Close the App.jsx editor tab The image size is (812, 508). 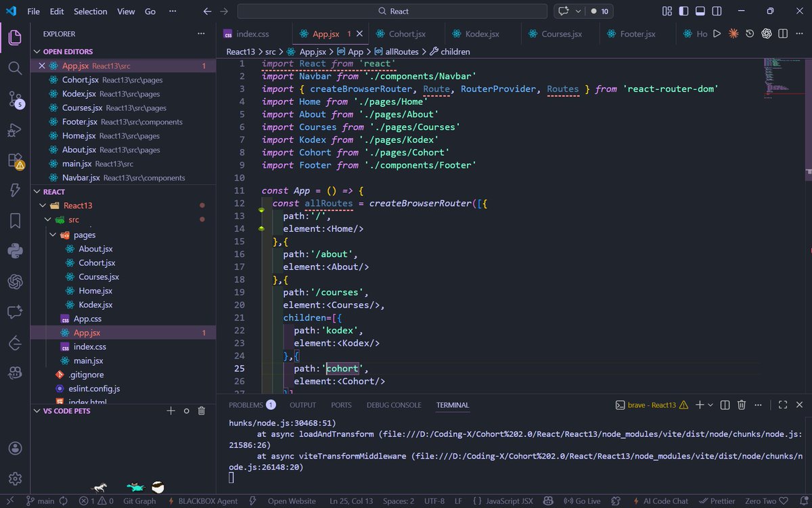coord(359,34)
